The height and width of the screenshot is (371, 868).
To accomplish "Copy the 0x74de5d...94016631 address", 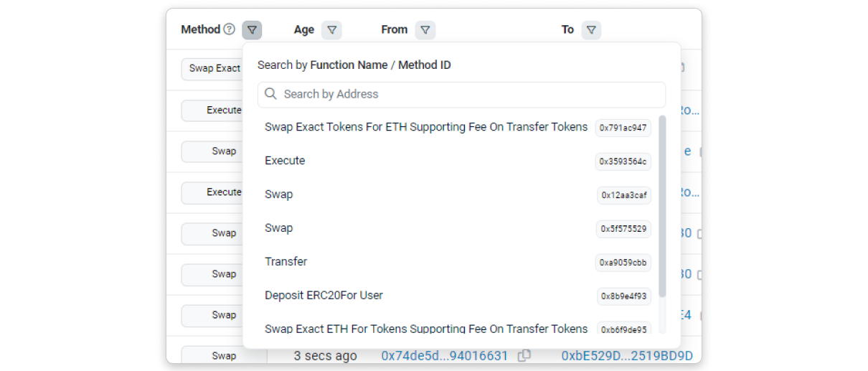I will pyautogui.click(x=524, y=355).
